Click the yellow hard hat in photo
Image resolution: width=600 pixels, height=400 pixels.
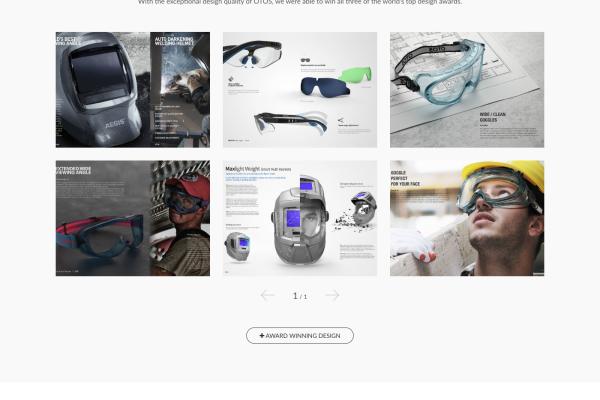click(x=503, y=174)
